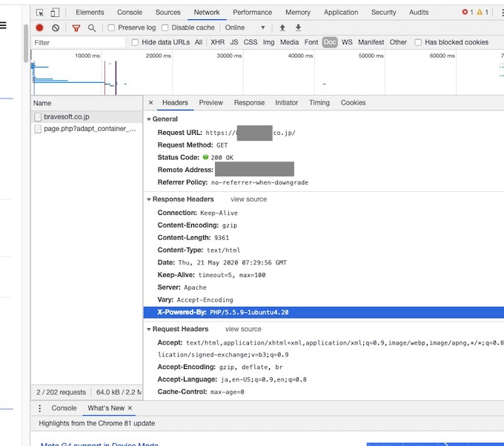Collapse the General section
The height and width of the screenshot is (446, 504).
tap(149, 119)
